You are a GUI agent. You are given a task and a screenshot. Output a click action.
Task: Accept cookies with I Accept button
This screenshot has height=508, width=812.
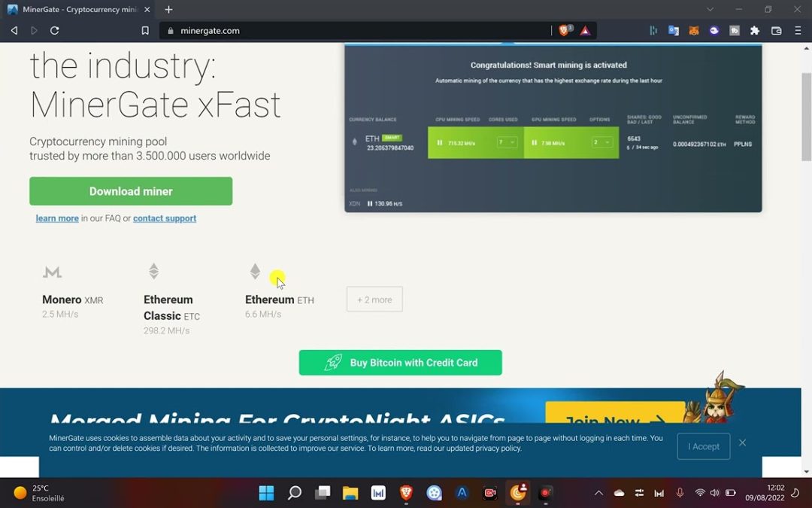coord(704,446)
